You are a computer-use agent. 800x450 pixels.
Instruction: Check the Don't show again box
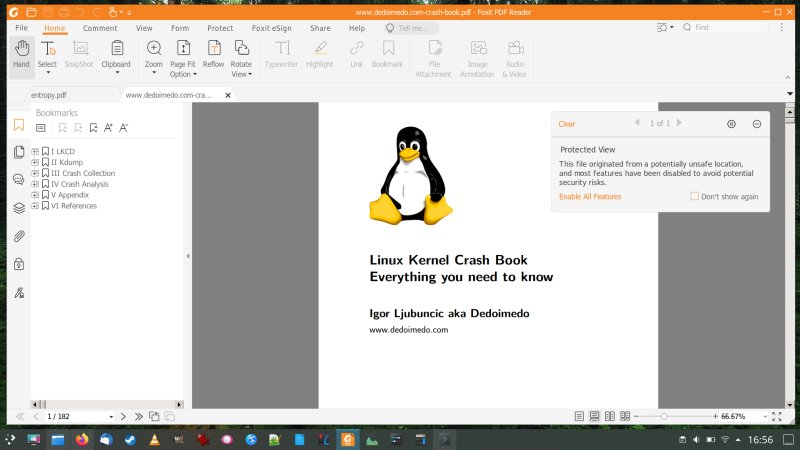[695, 196]
